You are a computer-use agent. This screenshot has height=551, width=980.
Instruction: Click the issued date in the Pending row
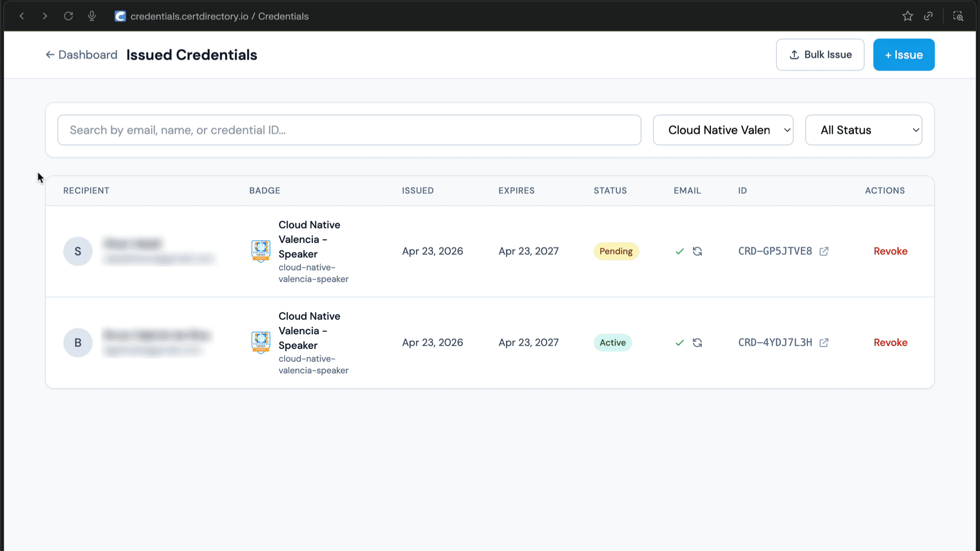click(x=432, y=251)
